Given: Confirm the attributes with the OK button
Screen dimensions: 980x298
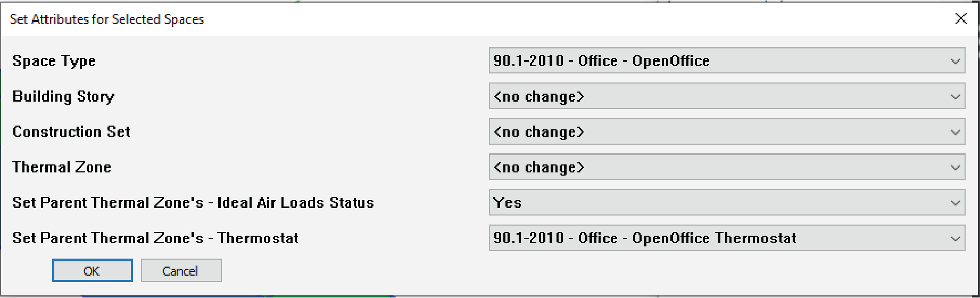Looking at the screenshot, I should (x=92, y=271).
